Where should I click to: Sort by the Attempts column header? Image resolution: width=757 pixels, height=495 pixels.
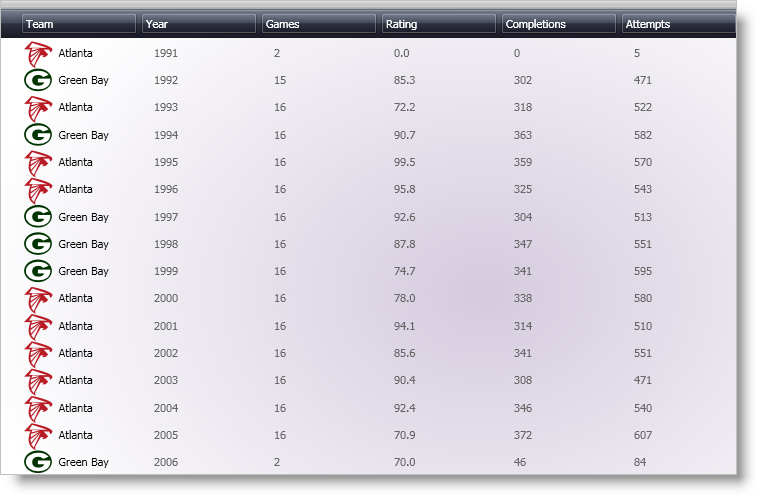pyautogui.click(x=677, y=24)
